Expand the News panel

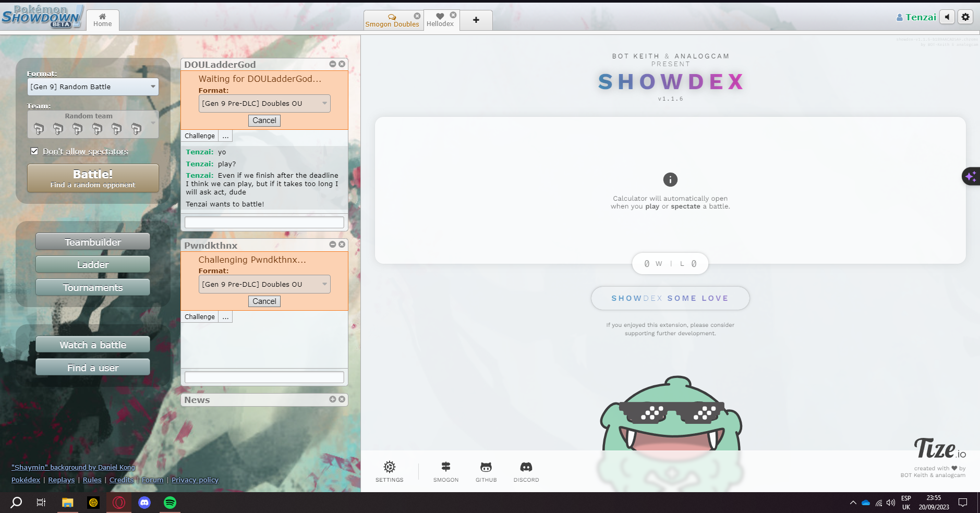[x=332, y=399]
